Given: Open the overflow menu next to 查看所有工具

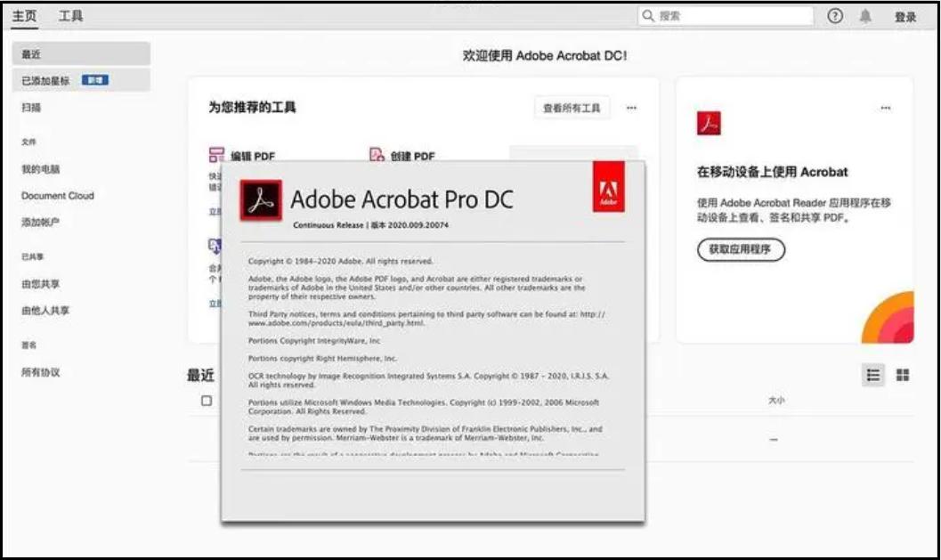Looking at the screenshot, I should 632,107.
